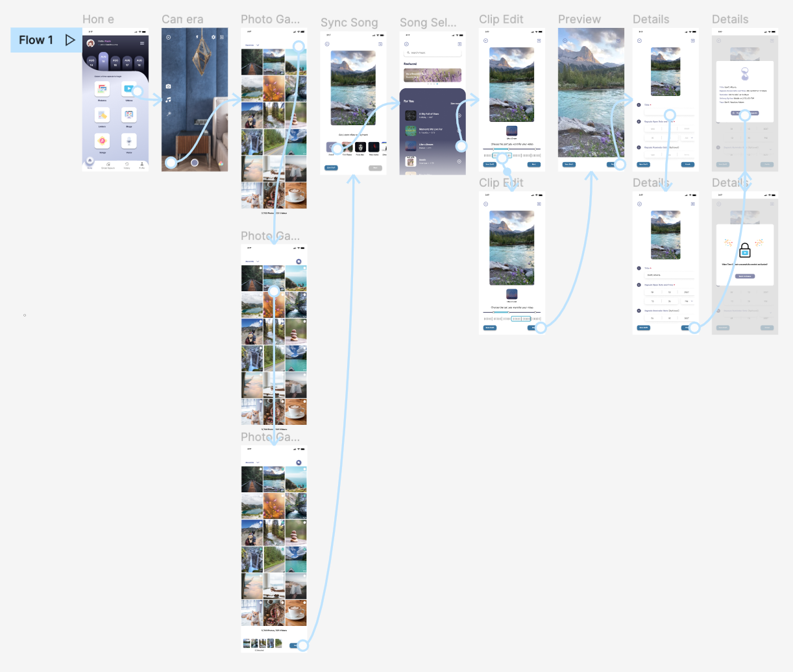The height and width of the screenshot is (672, 793).
Task: Select the AUG 15 highlighted date pill
Action: 103,60
